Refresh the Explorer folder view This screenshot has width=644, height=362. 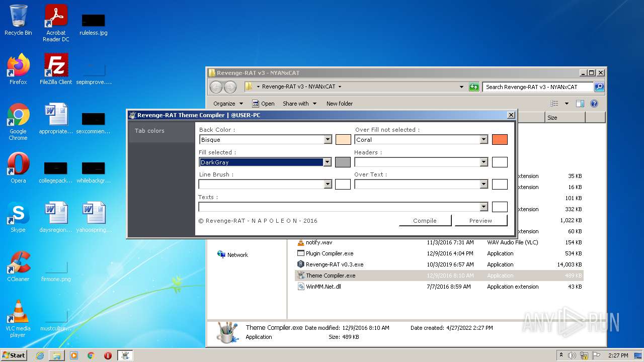(474, 87)
